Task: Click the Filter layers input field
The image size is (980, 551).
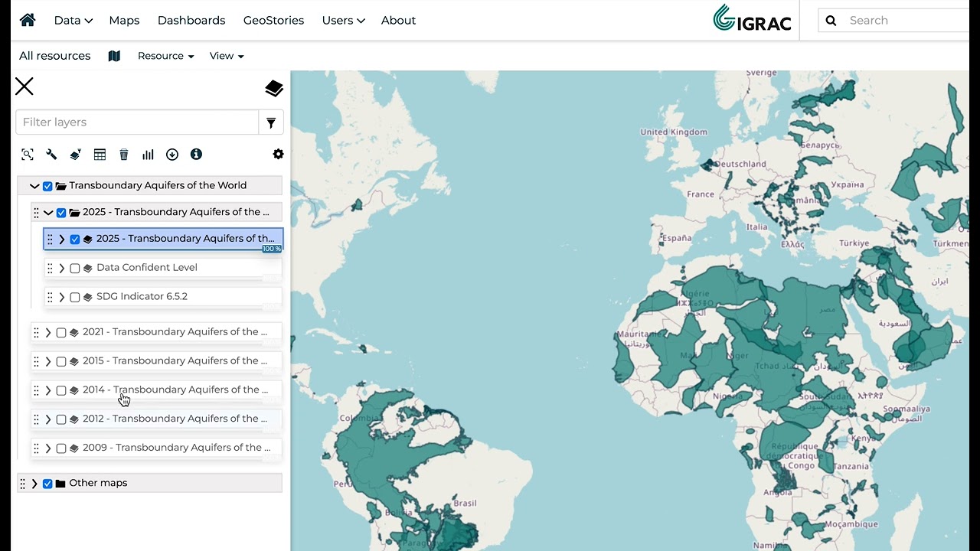Action: (x=137, y=122)
